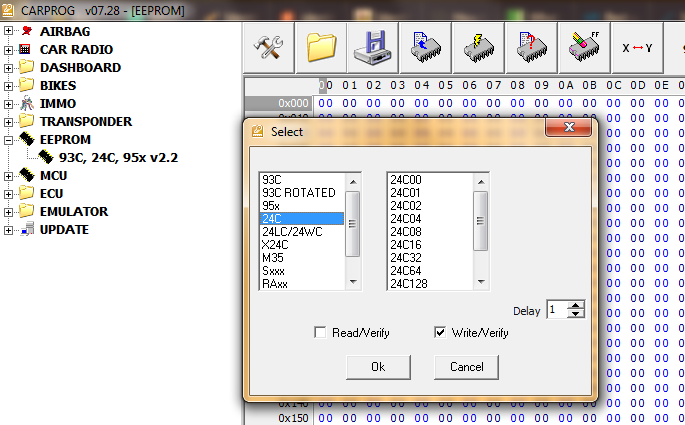Image resolution: width=685 pixels, height=425 pixels.
Task: Expand the MCU tree node
Action: click(x=8, y=176)
